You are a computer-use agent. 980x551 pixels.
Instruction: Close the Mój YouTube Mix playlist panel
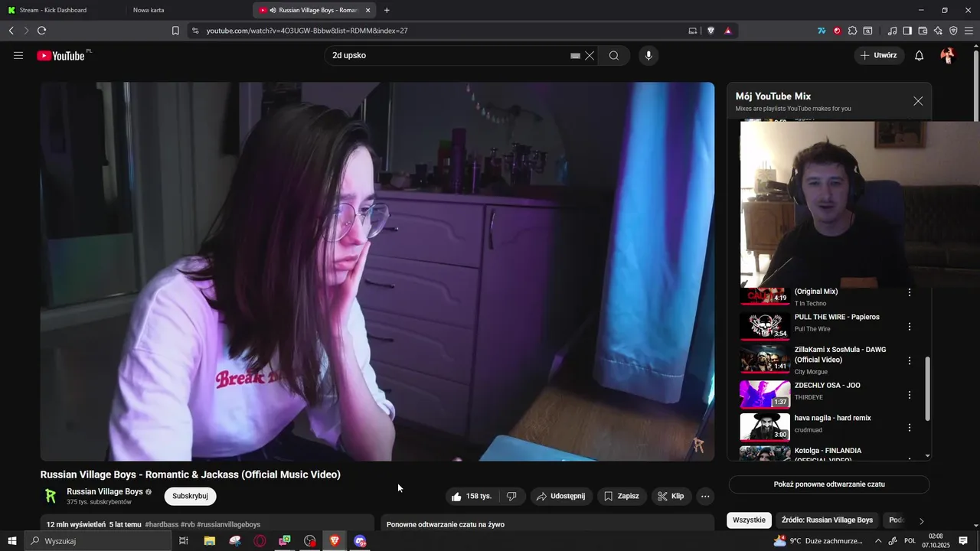[918, 101]
